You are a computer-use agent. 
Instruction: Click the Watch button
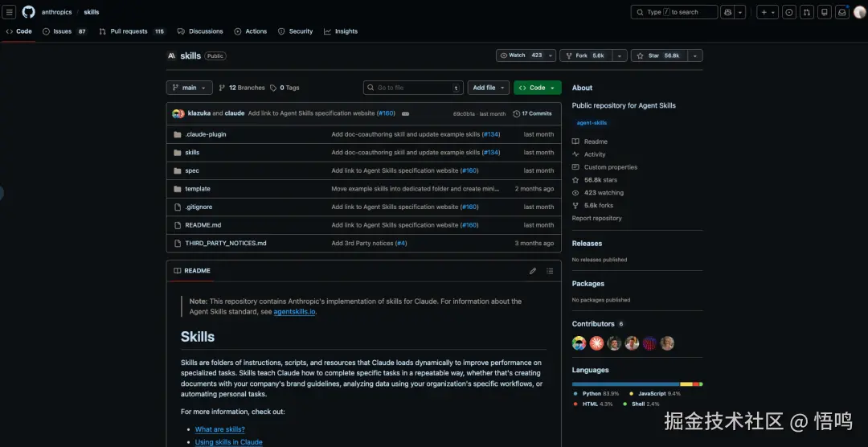click(520, 55)
